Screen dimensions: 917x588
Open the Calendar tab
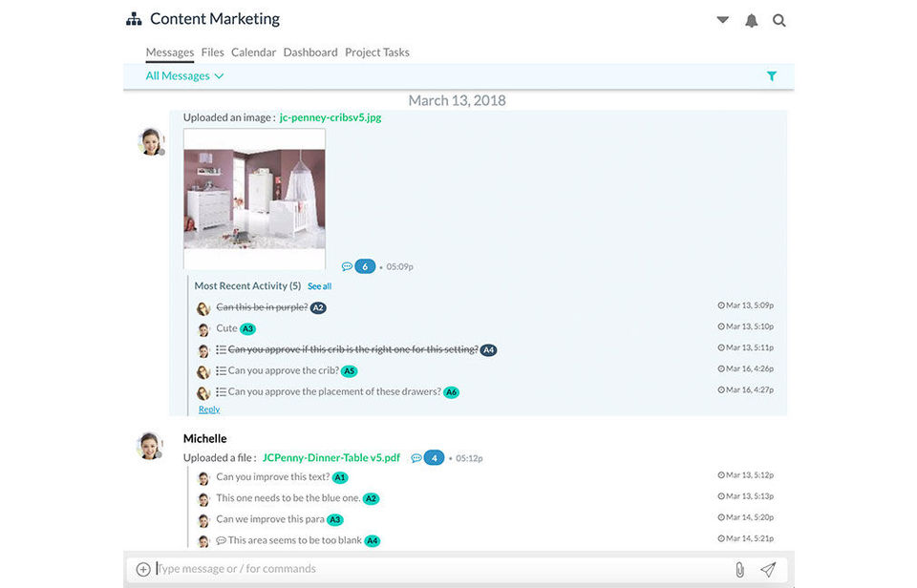[x=253, y=52]
